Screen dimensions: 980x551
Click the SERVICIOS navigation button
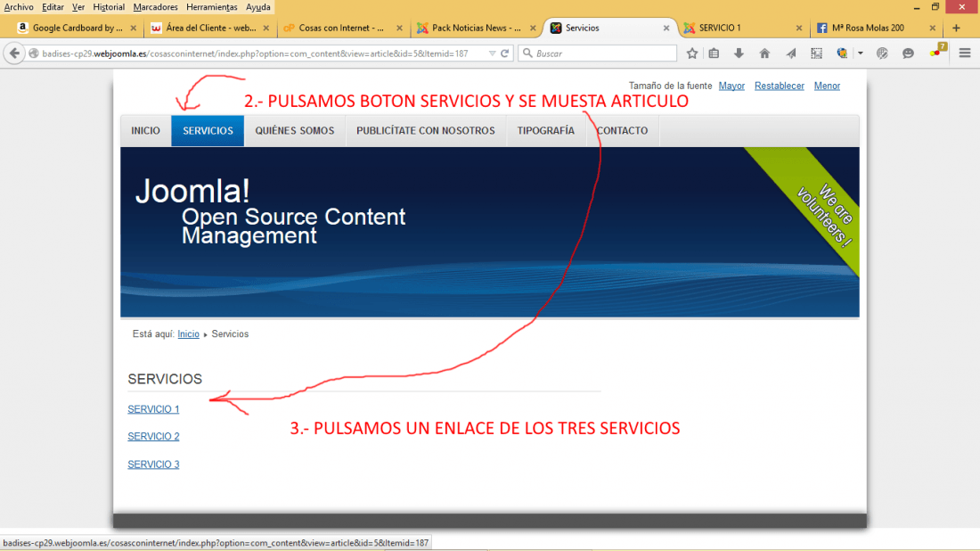point(208,131)
